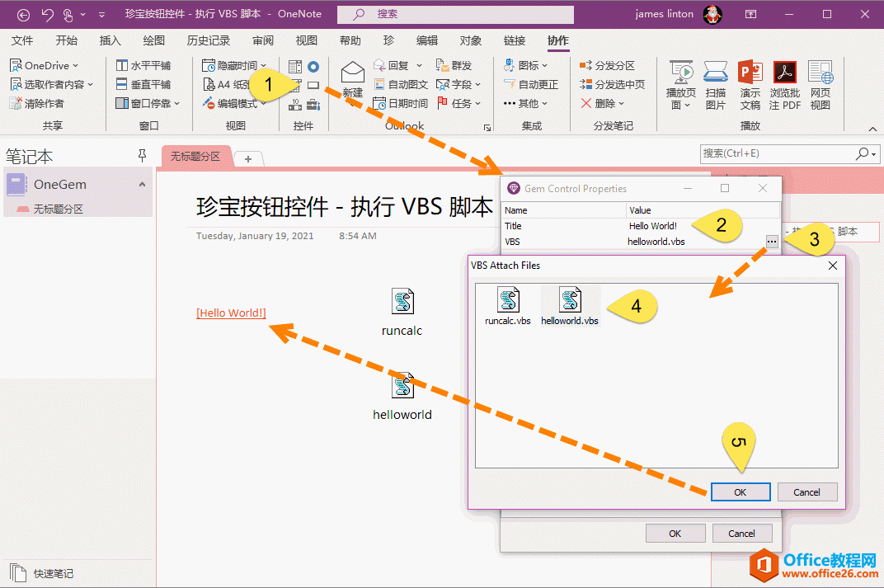Open the 文件 menu tab
The image size is (884, 588).
22,40
